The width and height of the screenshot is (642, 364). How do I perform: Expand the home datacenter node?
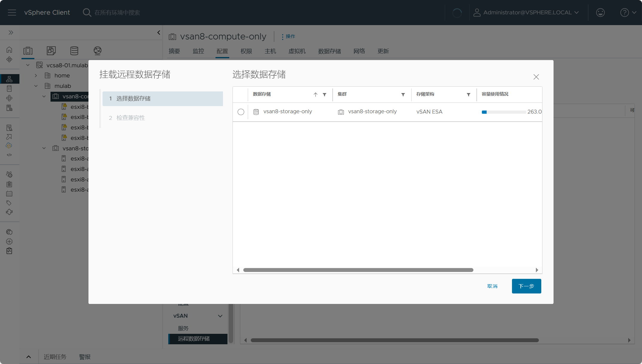[36, 76]
